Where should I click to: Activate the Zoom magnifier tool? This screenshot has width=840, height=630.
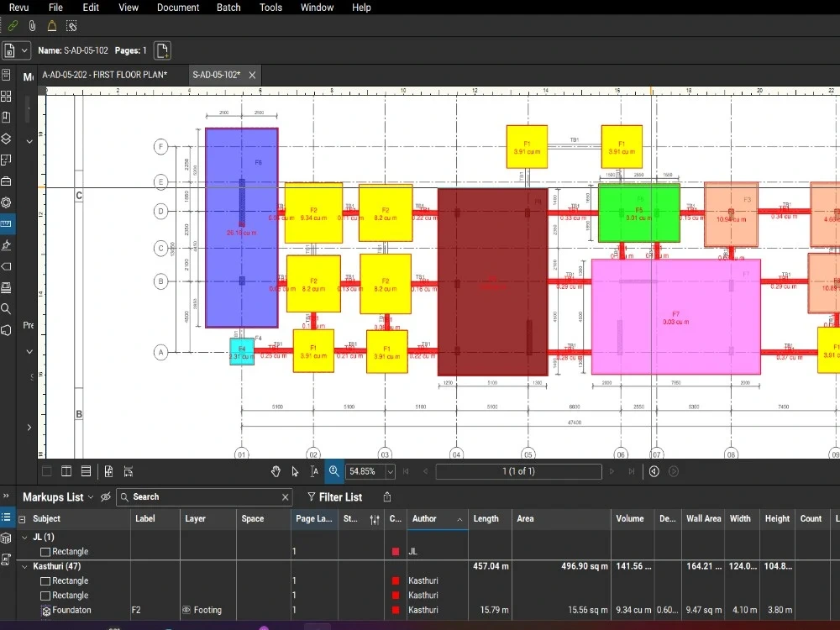coord(333,471)
